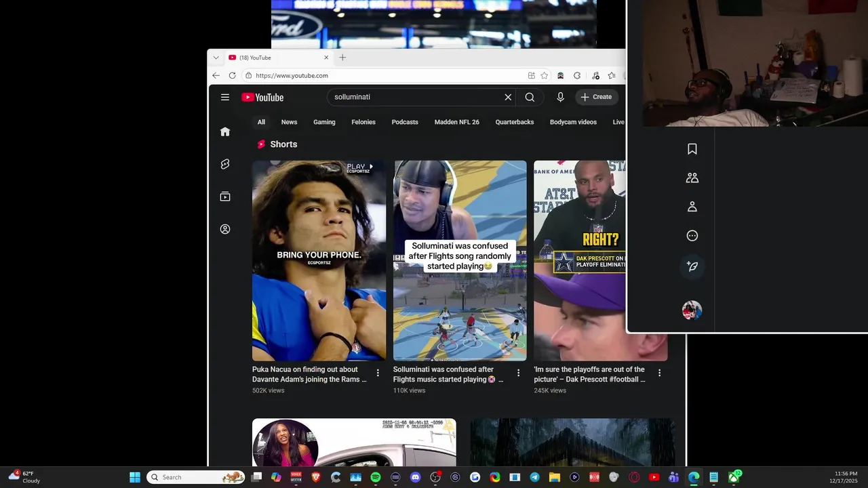868x488 pixels.
Task: Open the Solluminati was confused short title
Action: (448, 375)
